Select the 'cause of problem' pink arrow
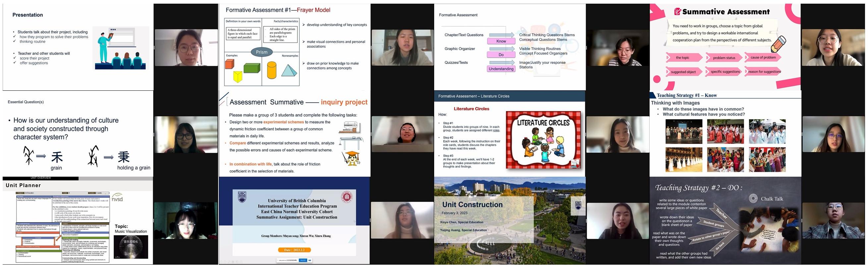This screenshot has height=267, width=868. [763, 57]
